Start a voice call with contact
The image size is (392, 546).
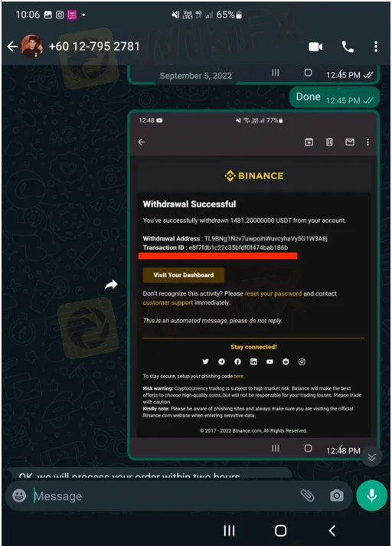click(348, 47)
